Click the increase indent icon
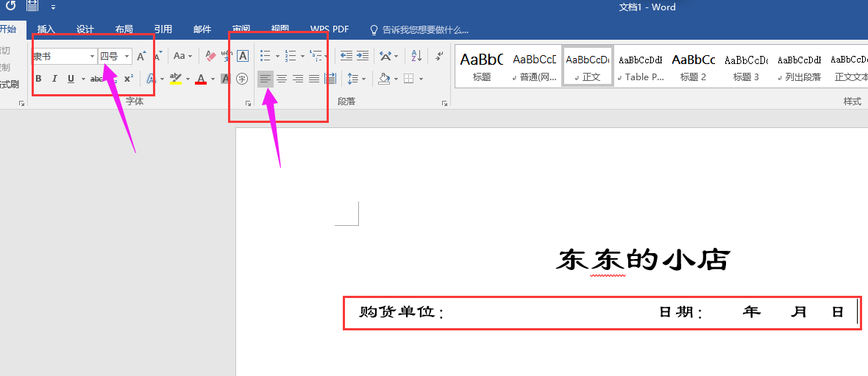868x376 pixels. click(363, 56)
